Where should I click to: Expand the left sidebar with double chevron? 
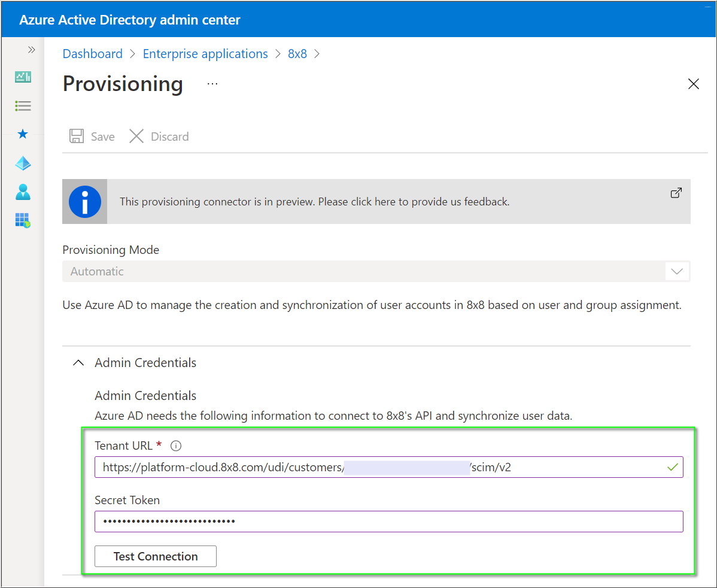[32, 50]
